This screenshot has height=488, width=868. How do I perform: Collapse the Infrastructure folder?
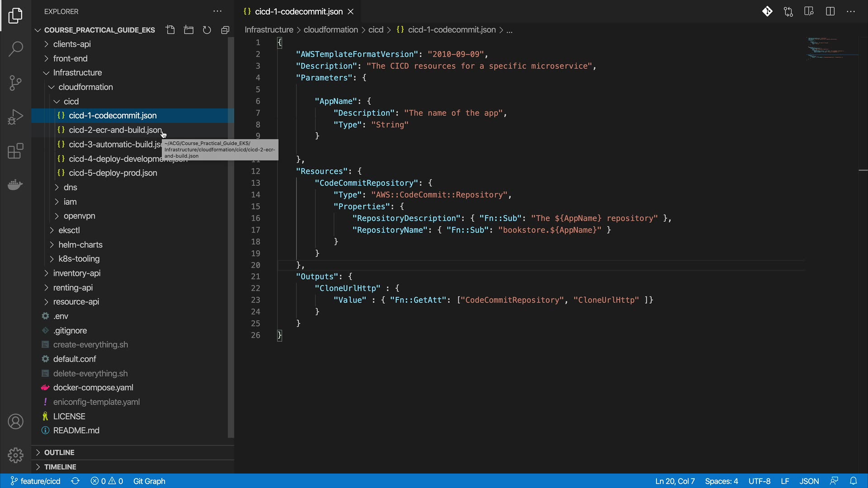pos(77,73)
